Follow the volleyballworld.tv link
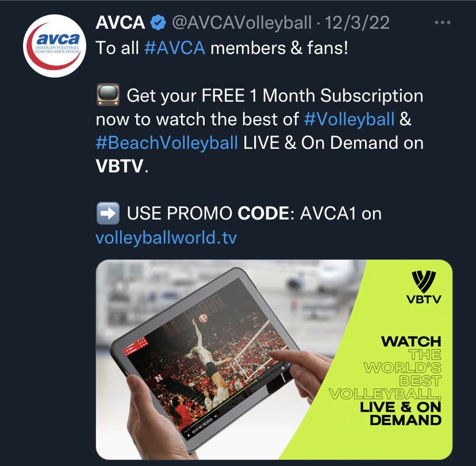476x466 pixels. (166, 237)
